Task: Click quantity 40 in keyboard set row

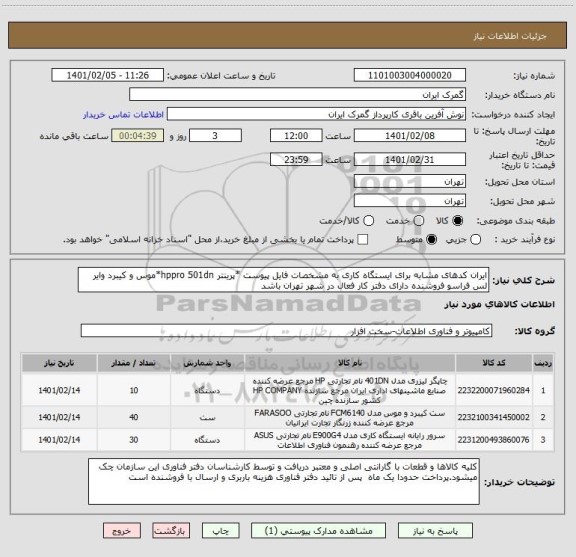Action: pyautogui.click(x=134, y=417)
